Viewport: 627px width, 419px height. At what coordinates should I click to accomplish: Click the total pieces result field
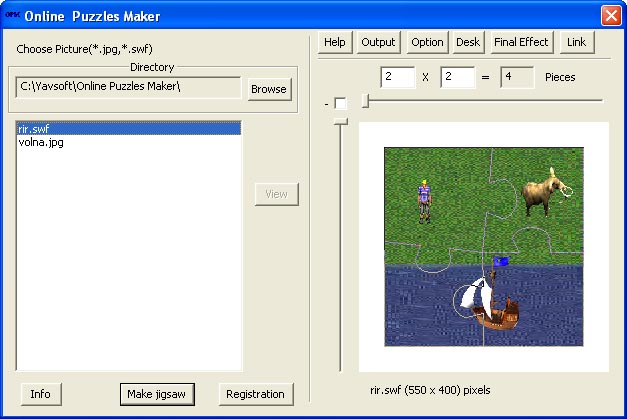(517, 77)
